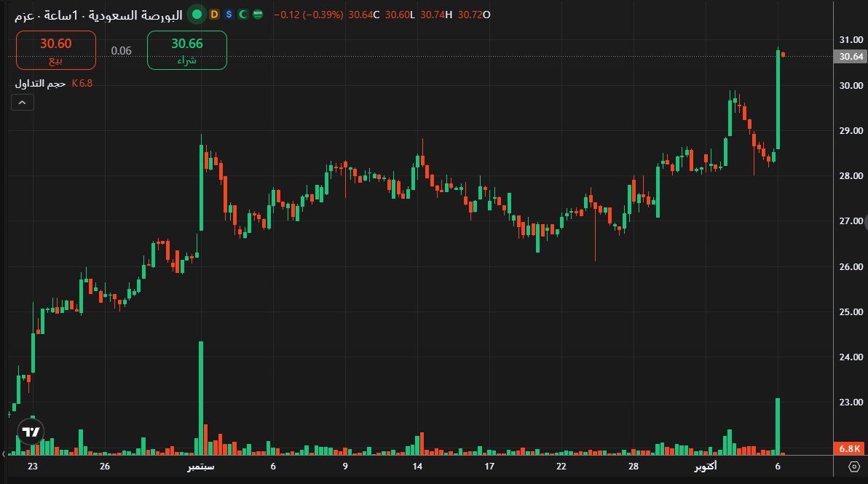Click the سبتمبر label on time axis
Viewport: 868px width, 484px height.
tap(200, 467)
